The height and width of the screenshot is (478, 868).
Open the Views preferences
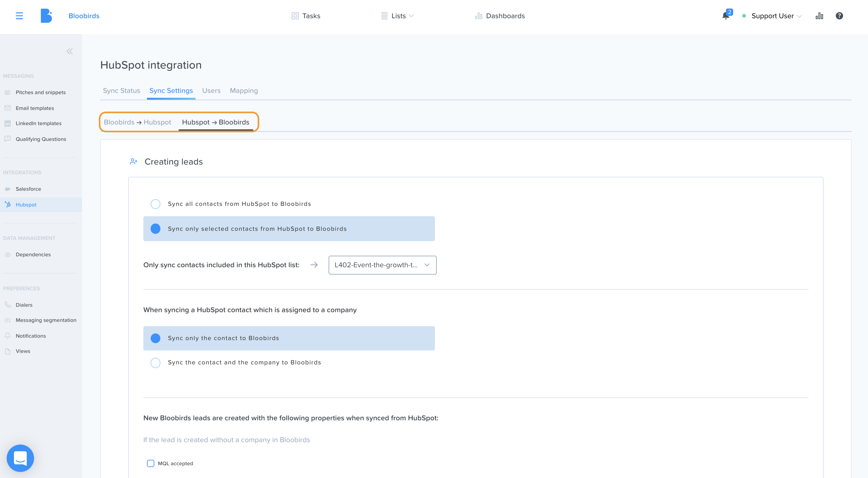[x=23, y=351]
